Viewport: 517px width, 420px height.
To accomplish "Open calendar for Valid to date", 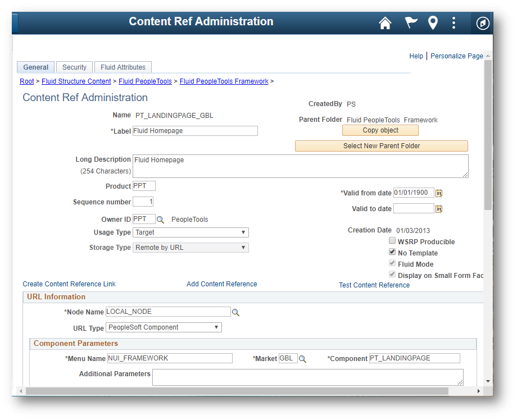I will [439, 209].
